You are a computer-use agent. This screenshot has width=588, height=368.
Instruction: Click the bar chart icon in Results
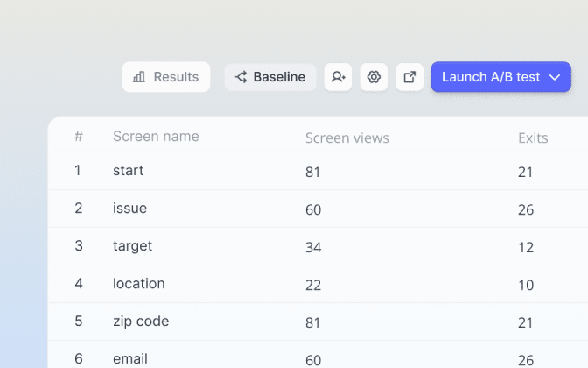coord(139,77)
